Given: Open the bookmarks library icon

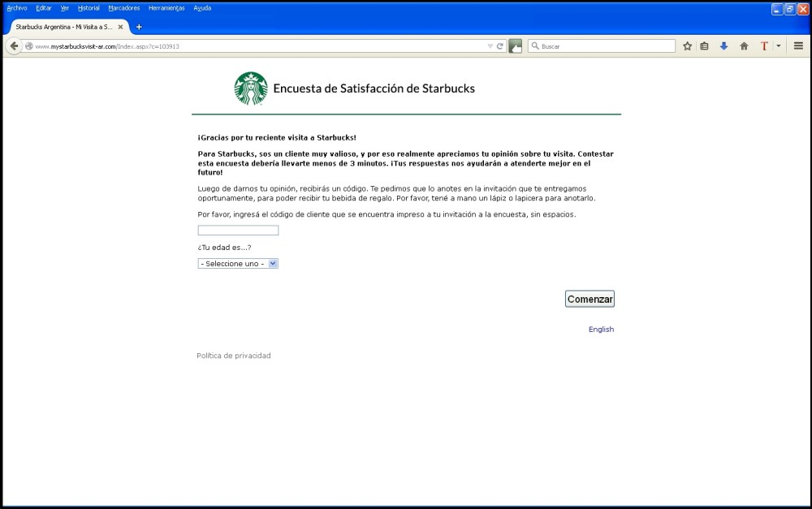Looking at the screenshot, I should point(706,46).
